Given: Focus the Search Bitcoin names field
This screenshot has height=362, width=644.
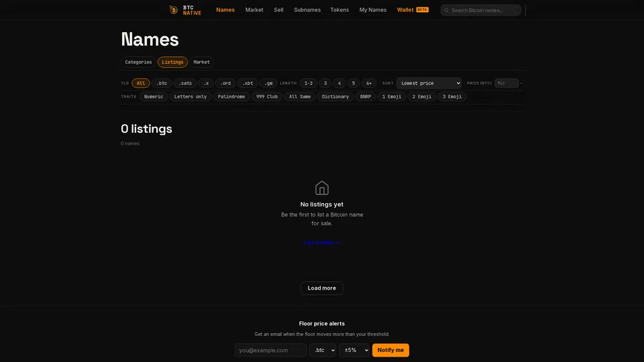Looking at the screenshot, I should 481,10.
